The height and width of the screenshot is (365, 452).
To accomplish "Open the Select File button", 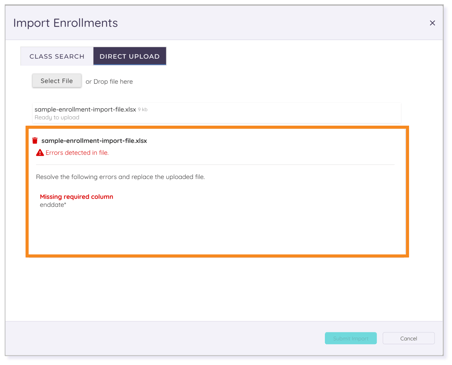I will pyautogui.click(x=57, y=81).
